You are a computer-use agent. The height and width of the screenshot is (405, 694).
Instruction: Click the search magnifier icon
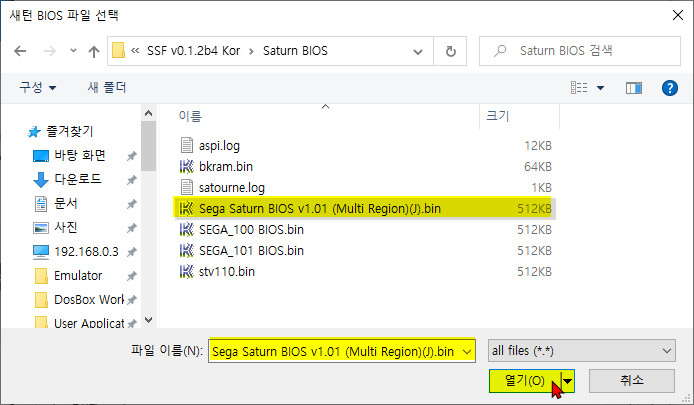pyautogui.click(x=500, y=51)
